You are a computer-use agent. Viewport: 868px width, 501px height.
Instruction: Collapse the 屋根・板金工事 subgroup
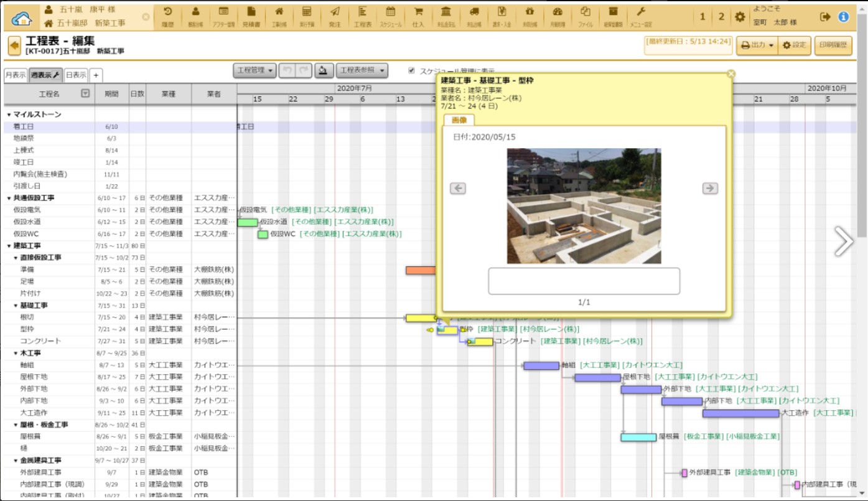click(16, 425)
